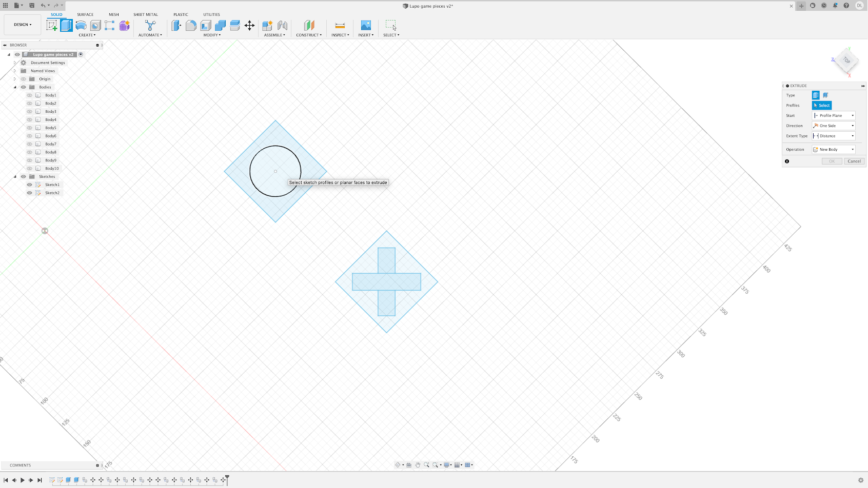Open the Operation New Body dropdown
Image resolution: width=868 pixels, height=488 pixels.
point(834,149)
